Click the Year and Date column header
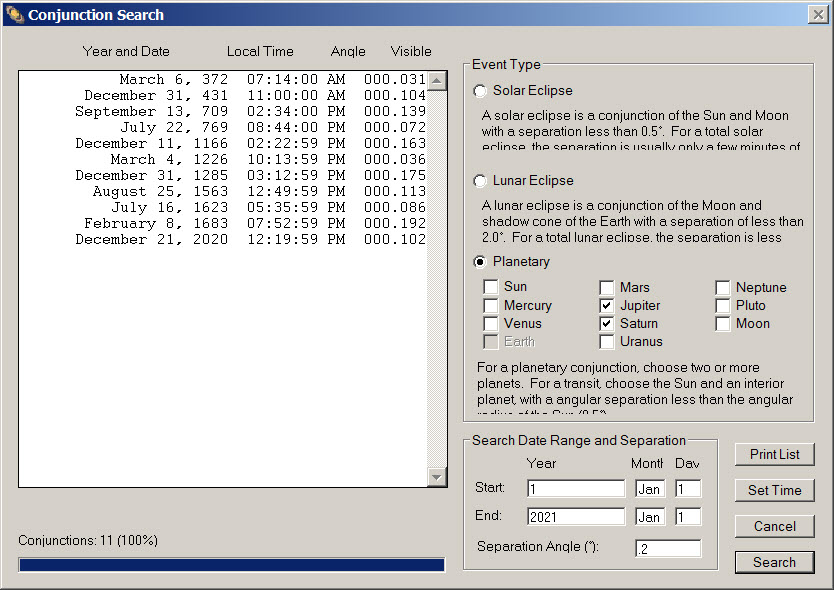 tap(126, 52)
